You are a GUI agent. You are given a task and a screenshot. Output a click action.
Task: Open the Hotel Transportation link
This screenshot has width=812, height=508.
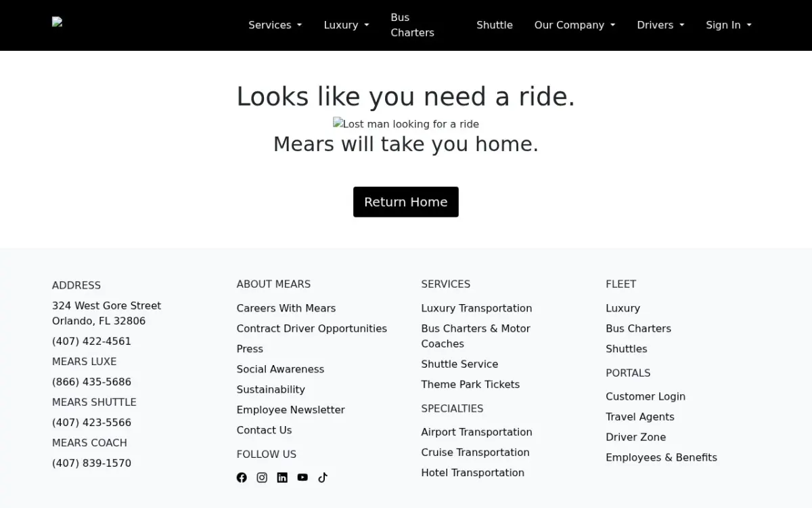472,473
